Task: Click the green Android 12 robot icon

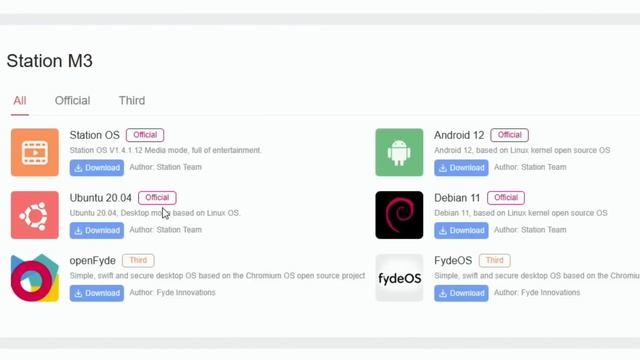Action: click(399, 152)
